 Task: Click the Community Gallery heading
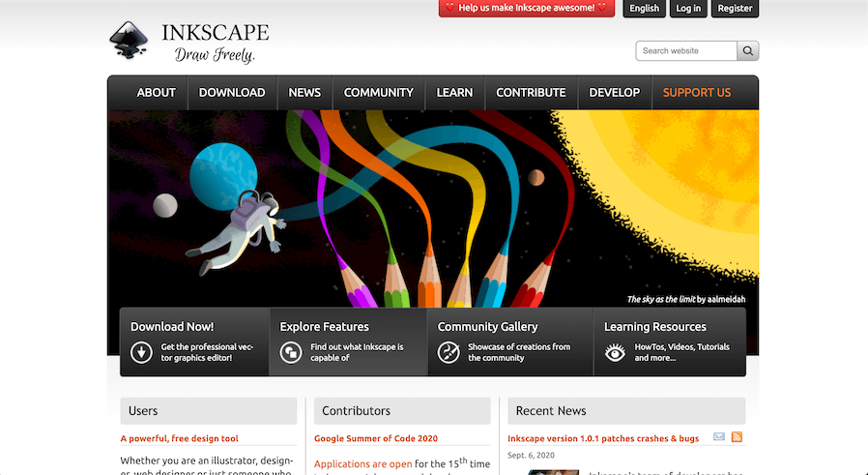[x=487, y=326]
